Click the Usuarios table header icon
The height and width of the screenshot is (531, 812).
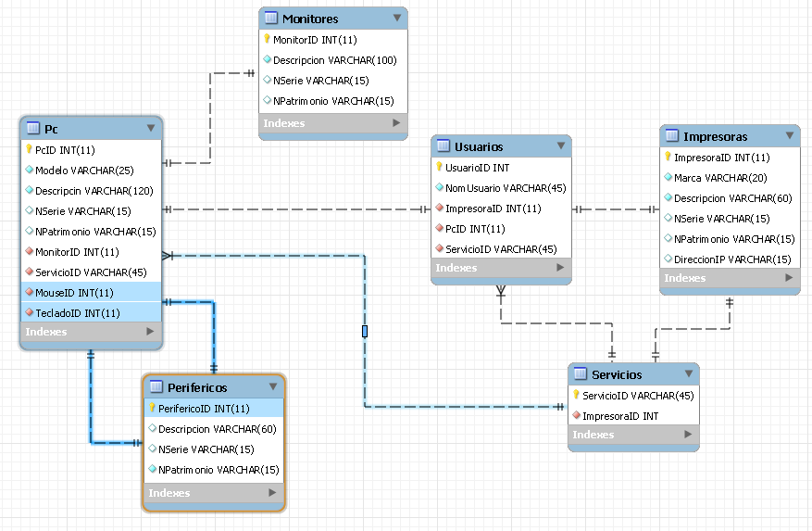(443, 146)
